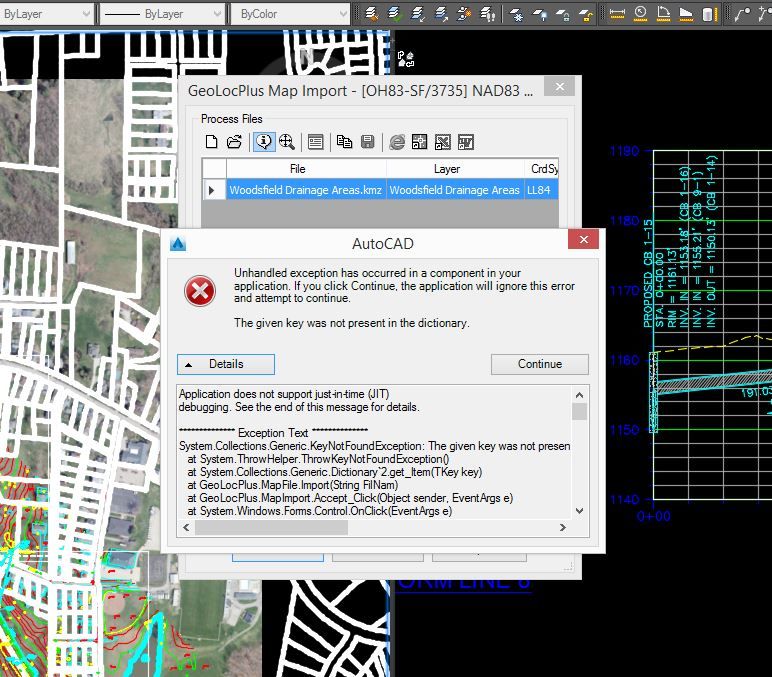This screenshot has height=677, width=772.
Task: Click the vertical scrollbar thumb in details
Action: 579,412
